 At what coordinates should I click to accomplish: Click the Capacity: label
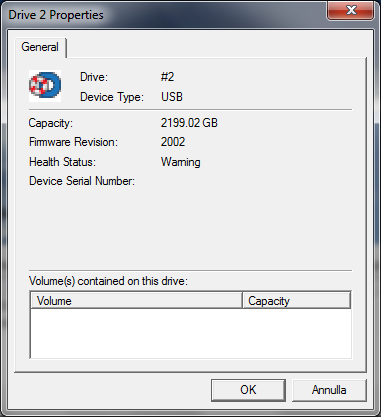click(51, 123)
